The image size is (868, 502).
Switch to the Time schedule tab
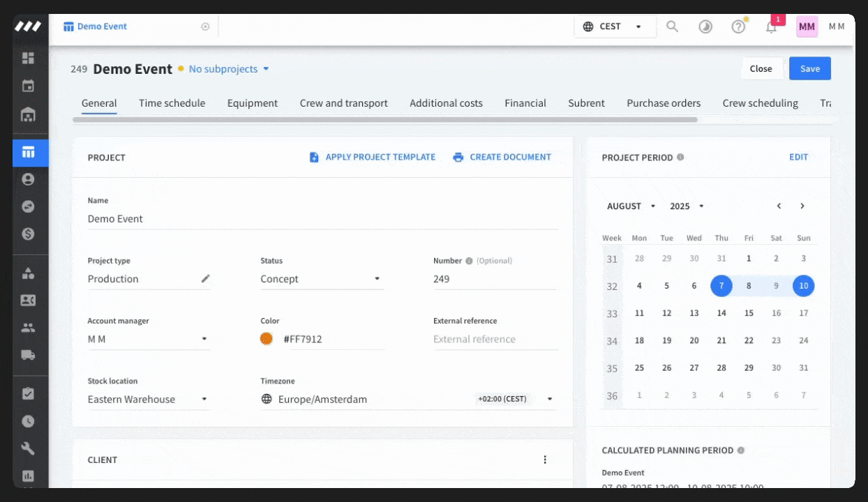click(x=172, y=103)
